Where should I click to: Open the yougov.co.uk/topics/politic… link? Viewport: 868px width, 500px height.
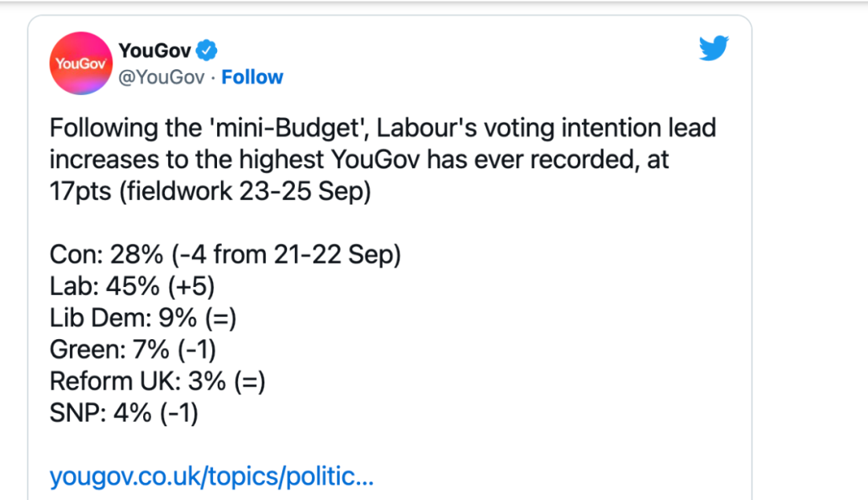point(211,476)
